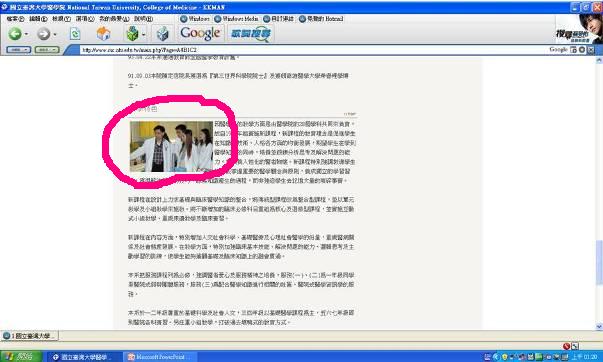
Task: Open the 說明(H) help menu
Action: [x=143, y=18]
